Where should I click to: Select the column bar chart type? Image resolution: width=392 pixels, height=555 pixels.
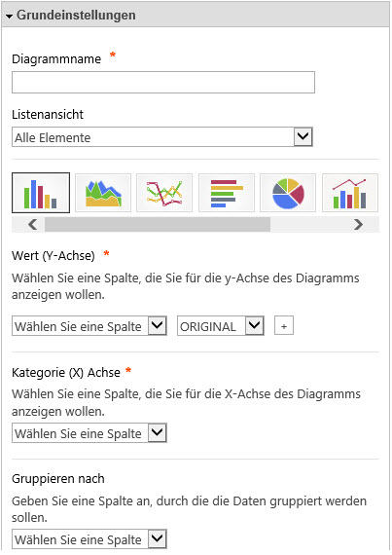[41, 193]
